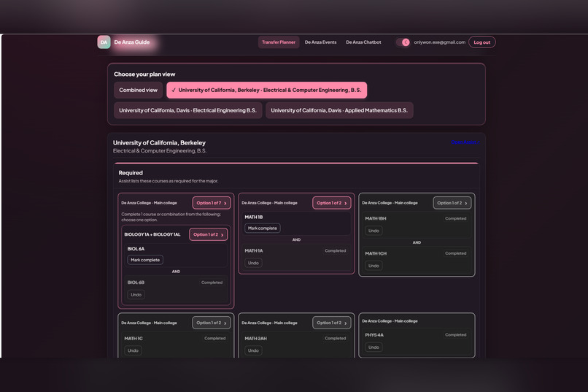Select the UC Davis Electrical Engineering B.S. plan
This screenshot has width=588, height=392.
[x=188, y=110]
